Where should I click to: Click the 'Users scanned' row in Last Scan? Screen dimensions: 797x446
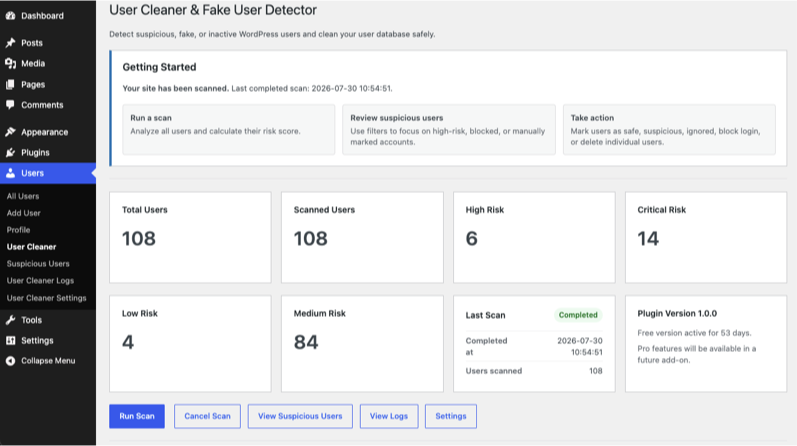(x=534, y=371)
